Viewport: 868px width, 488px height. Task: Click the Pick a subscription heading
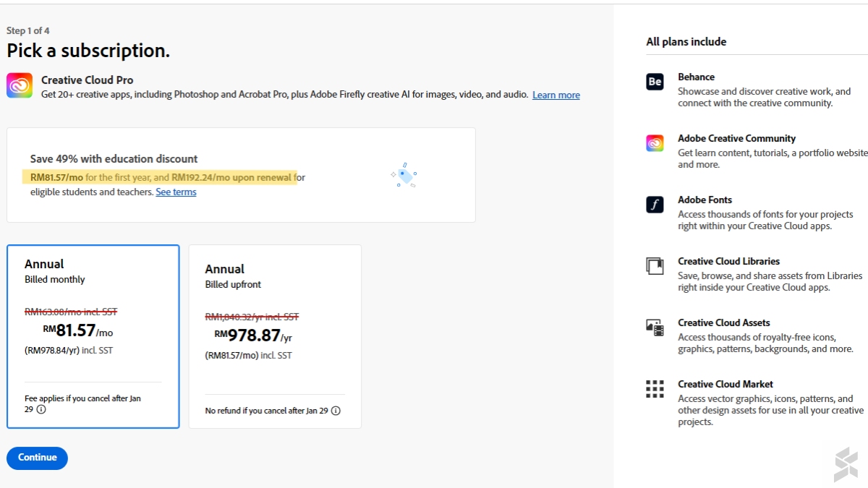(x=88, y=51)
